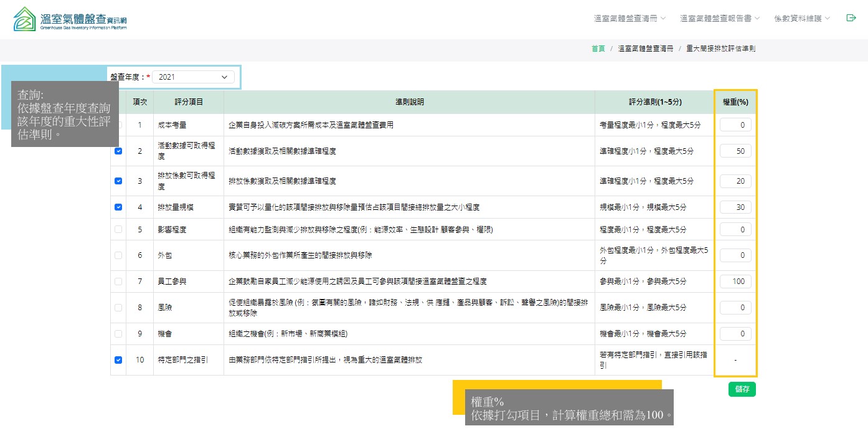The width and height of the screenshot is (868, 431).
Task: Toggle the 排放量規模 row checkbox
Action: click(118, 207)
